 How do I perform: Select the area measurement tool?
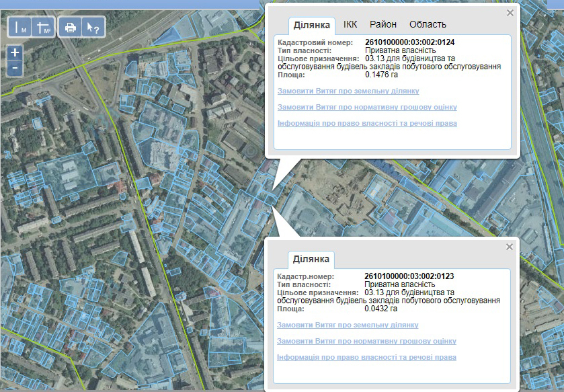pyautogui.click(x=43, y=28)
